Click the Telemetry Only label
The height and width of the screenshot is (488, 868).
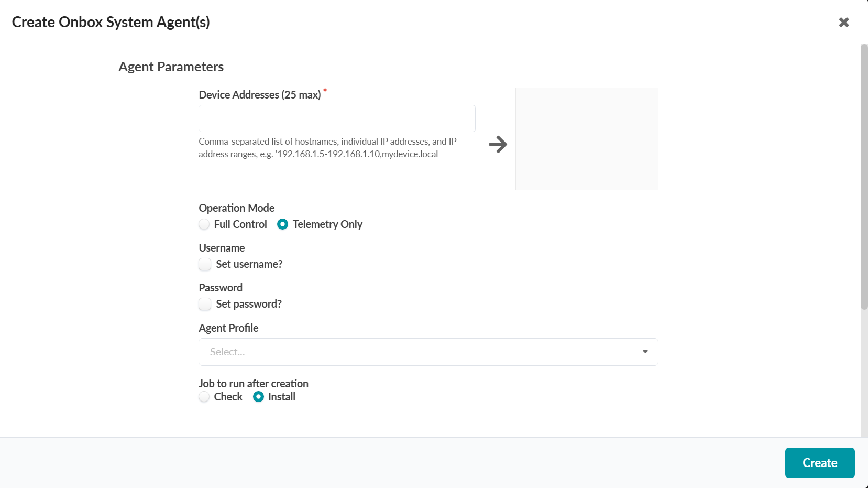click(x=327, y=224)
